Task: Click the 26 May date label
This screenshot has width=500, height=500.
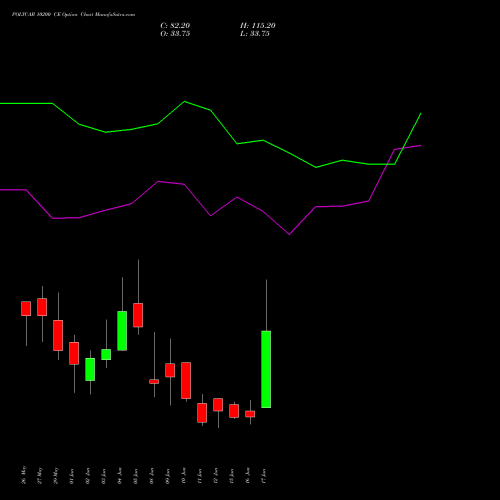Action: coord(24,475)
